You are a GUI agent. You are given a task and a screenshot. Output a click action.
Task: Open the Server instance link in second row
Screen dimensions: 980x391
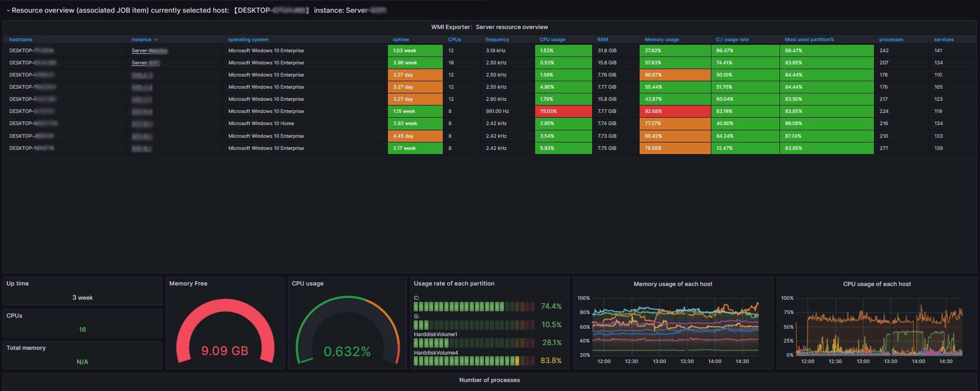pos(146,63)
